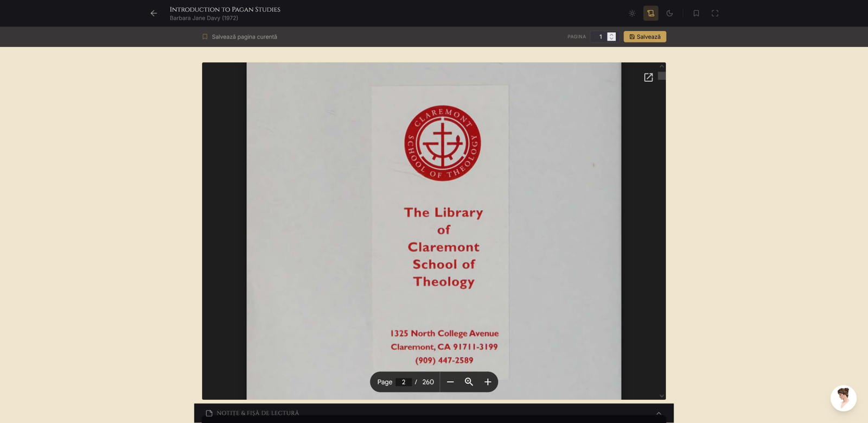Click the 'PAGINA' label
Image resolution: width=868 pixels, height=423 pixels.
coord(577,37)
